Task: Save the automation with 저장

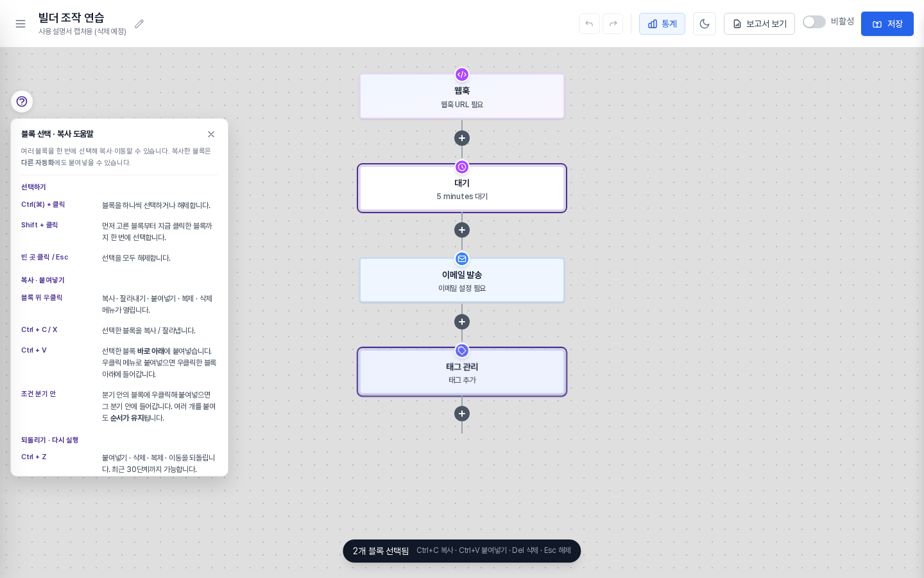Action: coord(887,24)
